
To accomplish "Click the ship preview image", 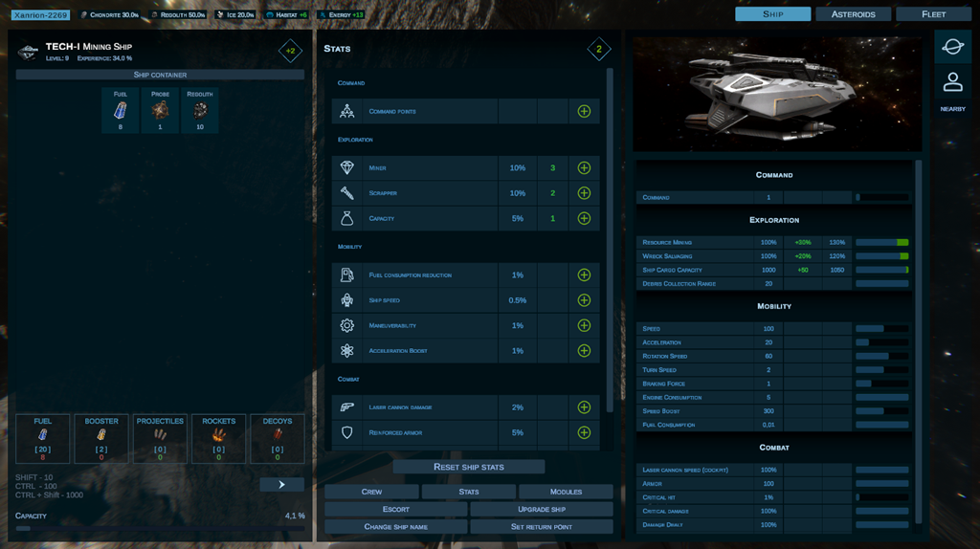I will pos(777,94).
